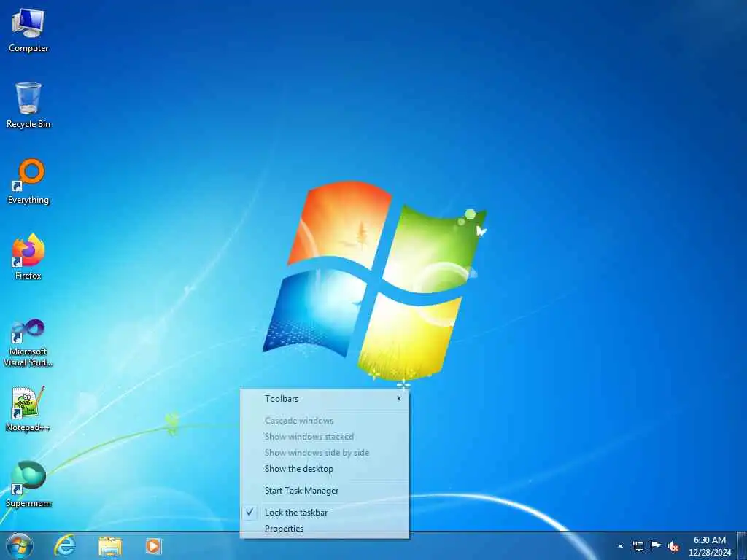This screenshot has width=747, height=560.
Task: Select the Everything search shortcut
Action: (28, 182)
